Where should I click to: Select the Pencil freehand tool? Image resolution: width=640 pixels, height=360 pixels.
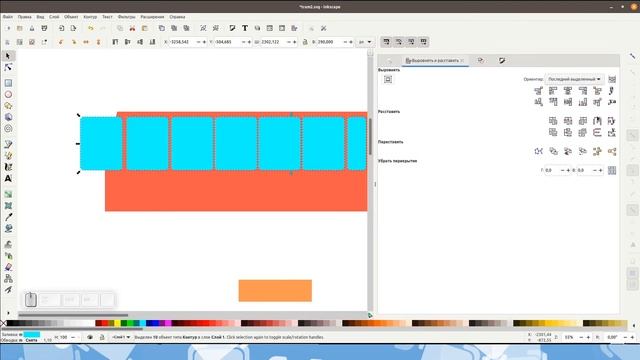(x=8, y=156)
